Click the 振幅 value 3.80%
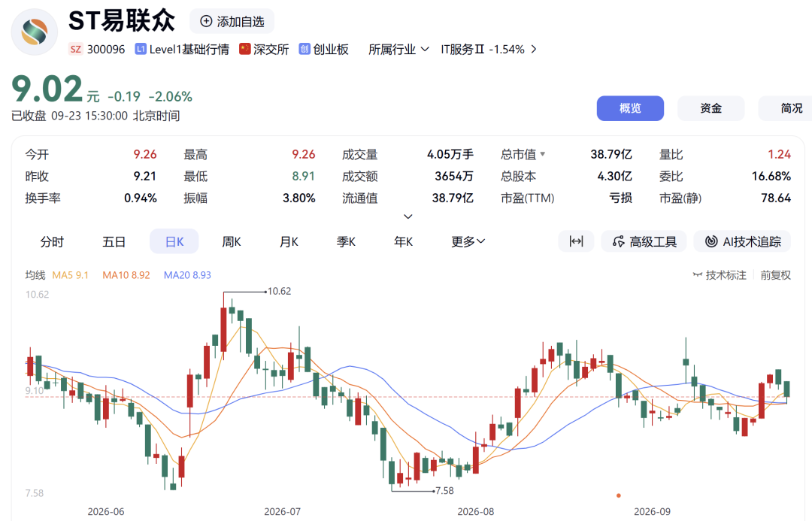 pos(298,198)
